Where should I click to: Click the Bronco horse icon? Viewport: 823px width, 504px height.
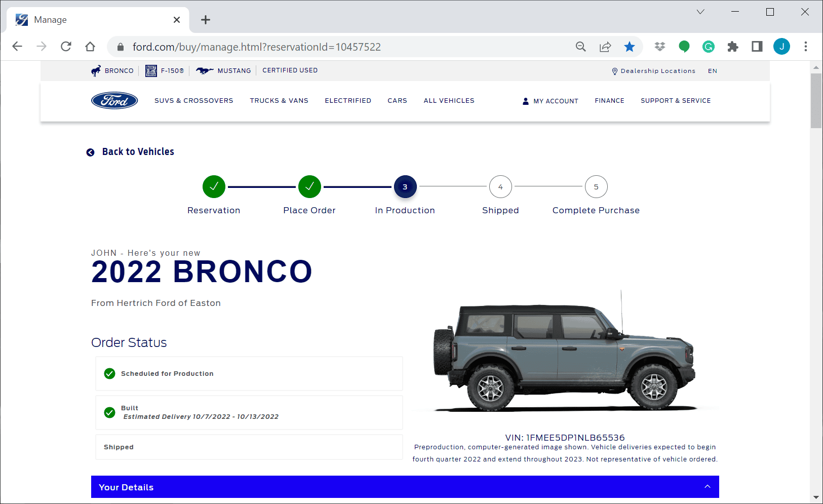click(x=96, y=71)
